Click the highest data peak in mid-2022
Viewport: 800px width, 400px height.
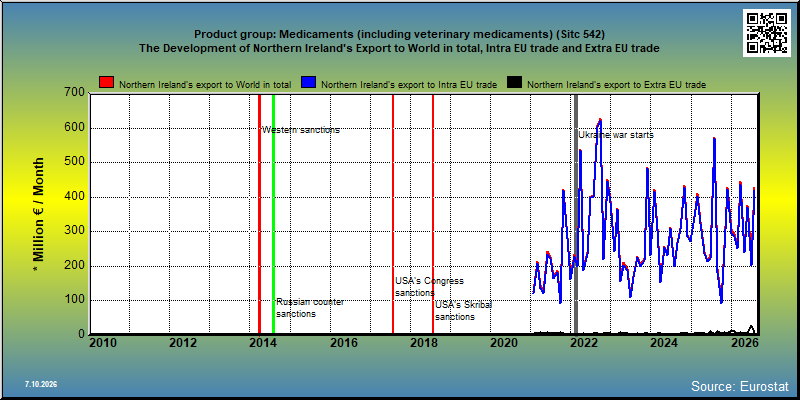(x=599, y=120)
